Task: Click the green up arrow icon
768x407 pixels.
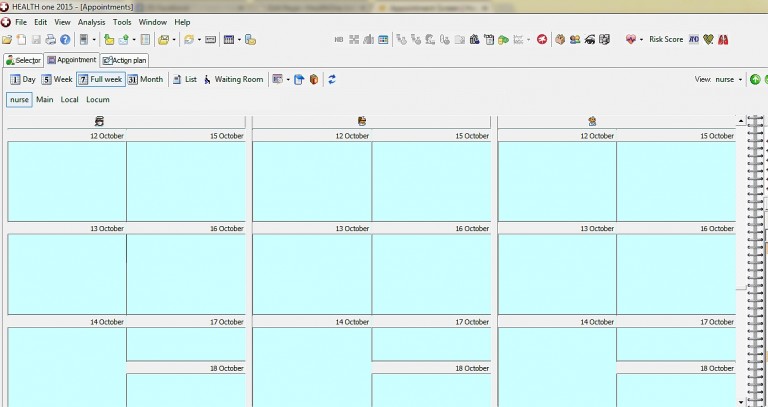Action: (x=755, y=79)
